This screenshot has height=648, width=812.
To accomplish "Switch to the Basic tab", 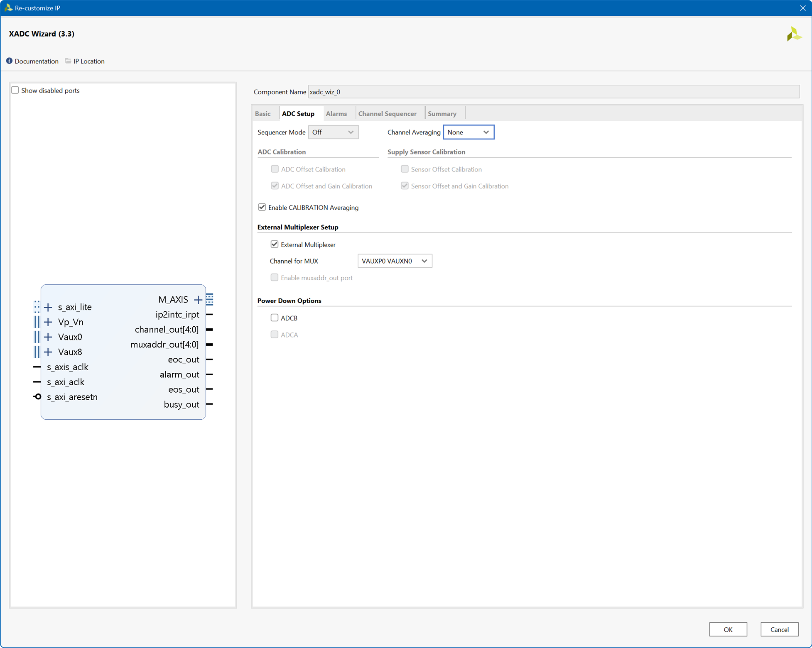I will pyautogui.click(x=262, y=114).
